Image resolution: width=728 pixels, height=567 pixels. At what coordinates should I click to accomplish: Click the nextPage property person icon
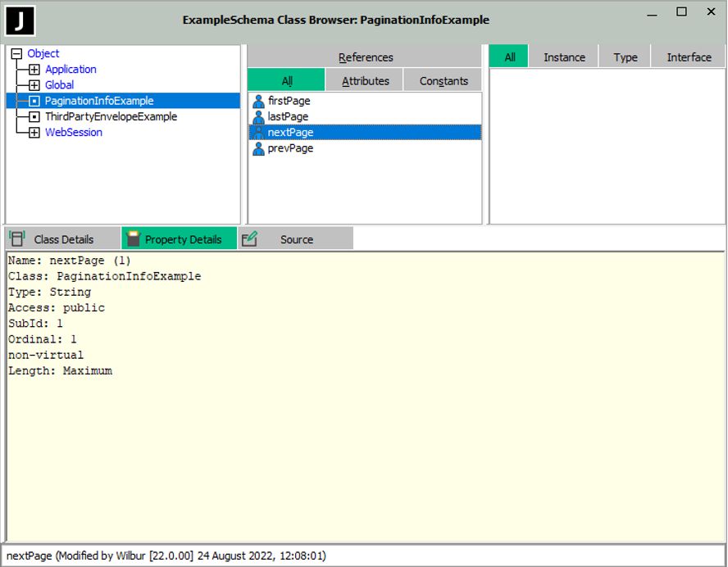tap(259, 133)
